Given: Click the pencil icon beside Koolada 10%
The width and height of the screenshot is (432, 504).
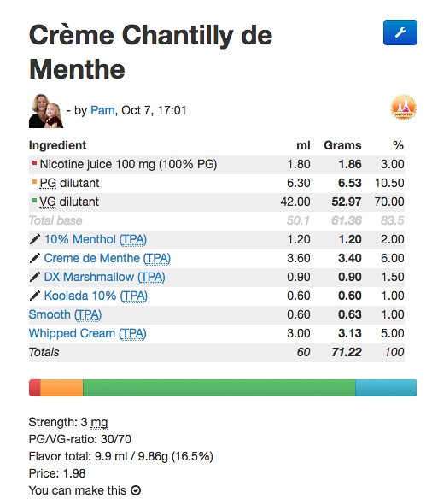Looking at the screenshot, I should coord(35,296).
